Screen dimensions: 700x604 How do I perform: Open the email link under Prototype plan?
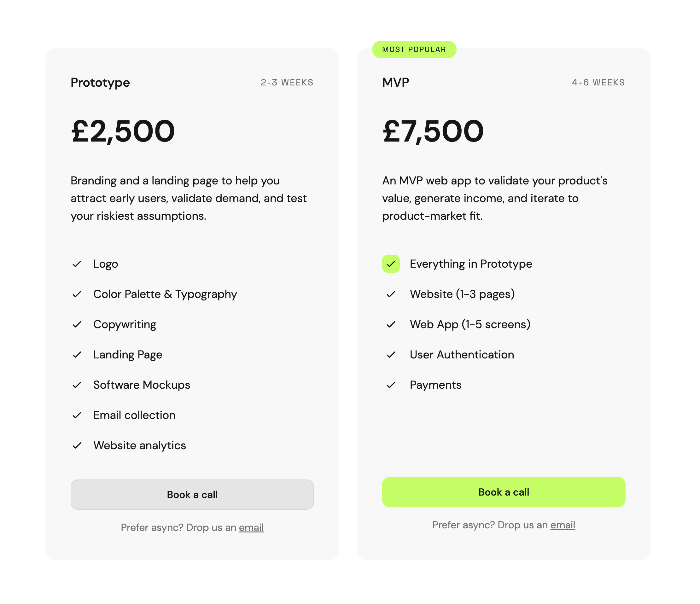point(251,527)
